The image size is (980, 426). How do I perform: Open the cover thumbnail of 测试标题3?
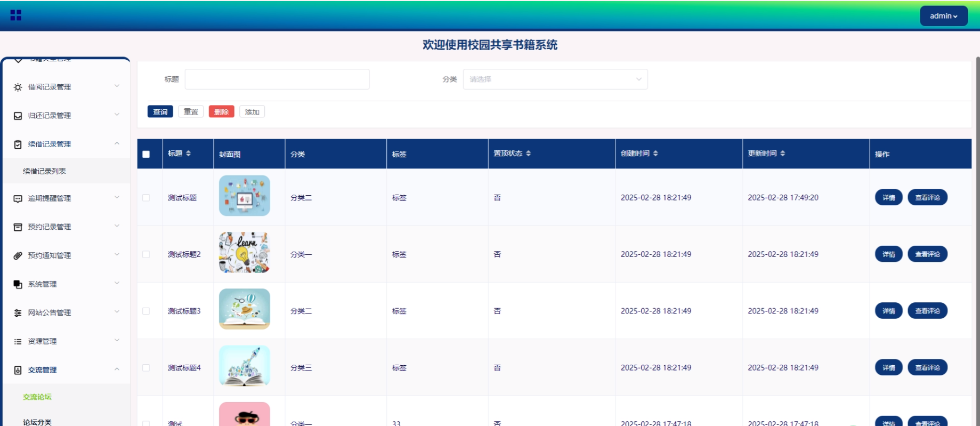coord(245,309)
